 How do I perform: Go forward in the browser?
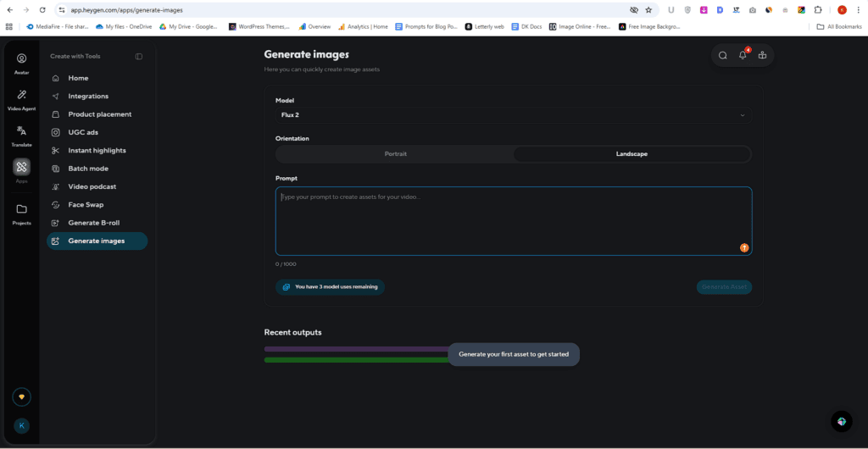coord(26,10)
